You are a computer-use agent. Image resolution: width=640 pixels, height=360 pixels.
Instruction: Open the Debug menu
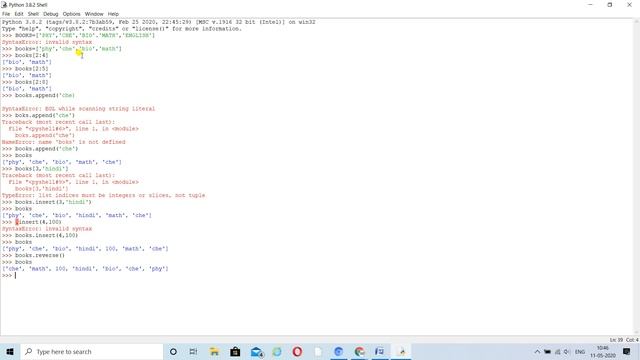tap(51, 14)
